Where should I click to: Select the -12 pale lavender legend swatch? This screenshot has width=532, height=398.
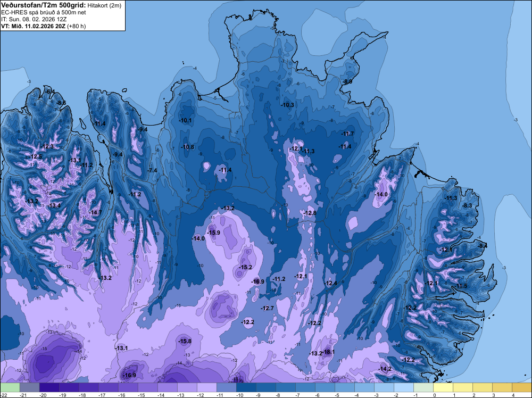tap(206, 387)
